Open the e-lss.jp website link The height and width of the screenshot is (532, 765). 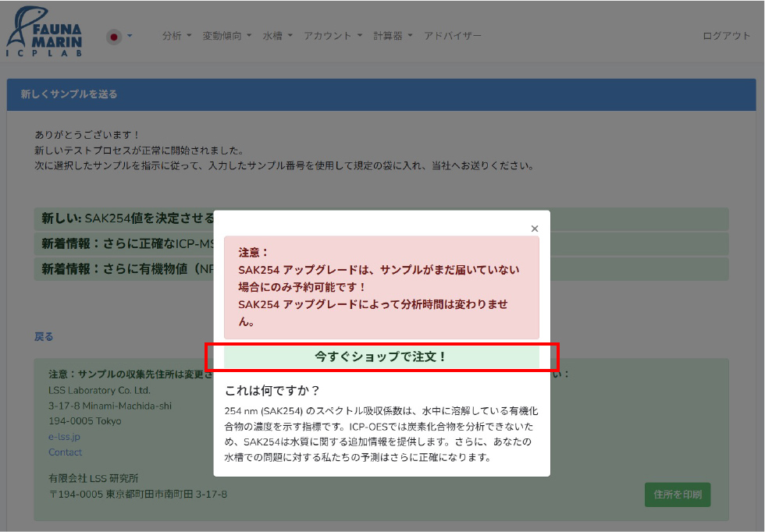click(x=64, y=437)
